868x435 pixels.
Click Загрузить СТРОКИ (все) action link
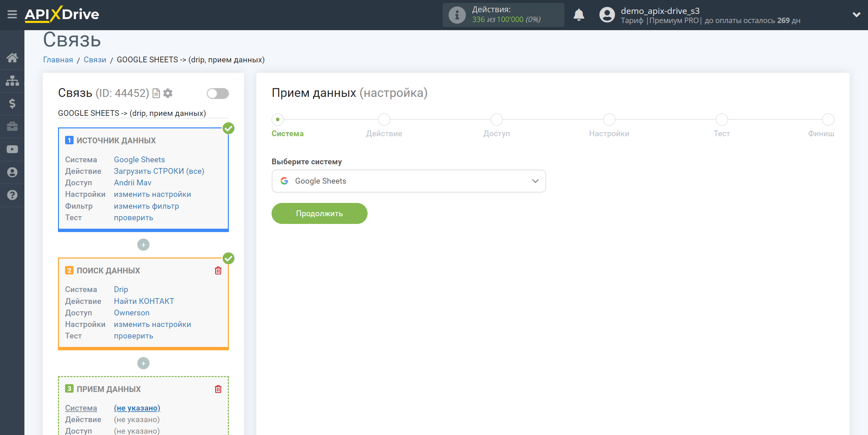pyautogui.click(x=159, y=171)
